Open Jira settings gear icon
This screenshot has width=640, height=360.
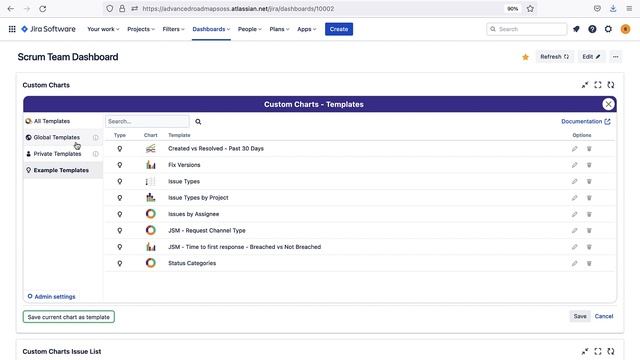pos(608,29)
